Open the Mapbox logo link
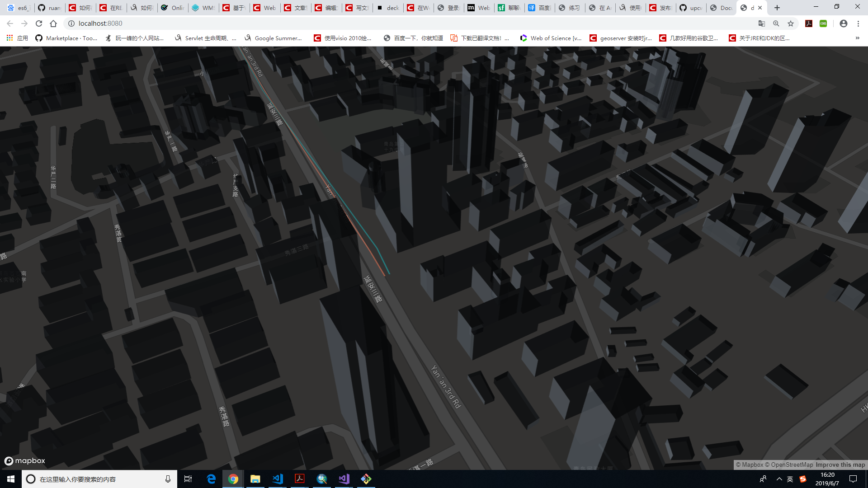Viewport: 868px width, 488px height. (x=25, y=461)
